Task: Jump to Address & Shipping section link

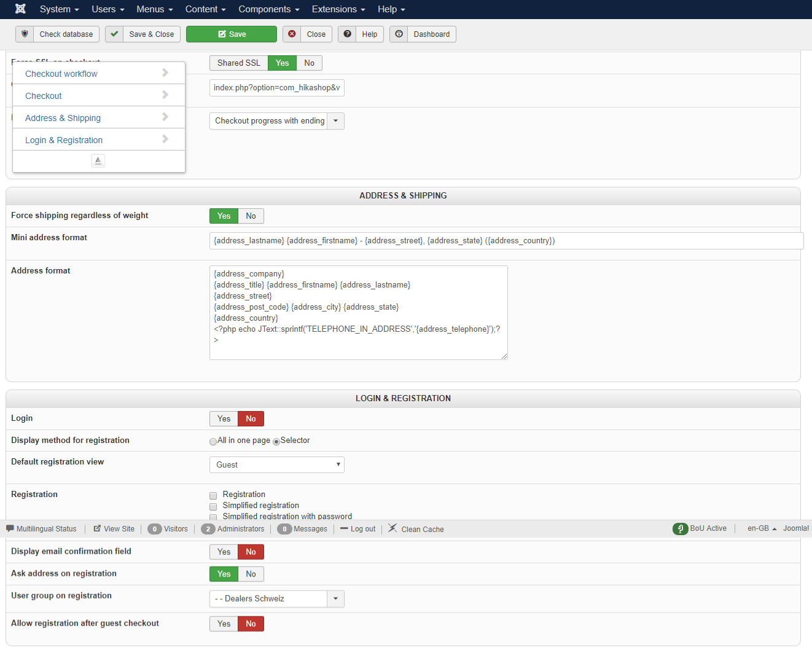Action: (x=63, y=118)
